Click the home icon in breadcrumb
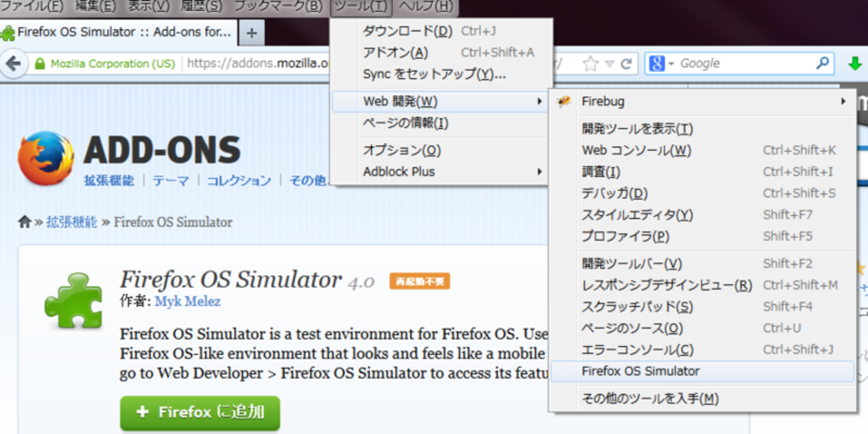Viewport: 868px width, 434px height. tap(25, 222)
